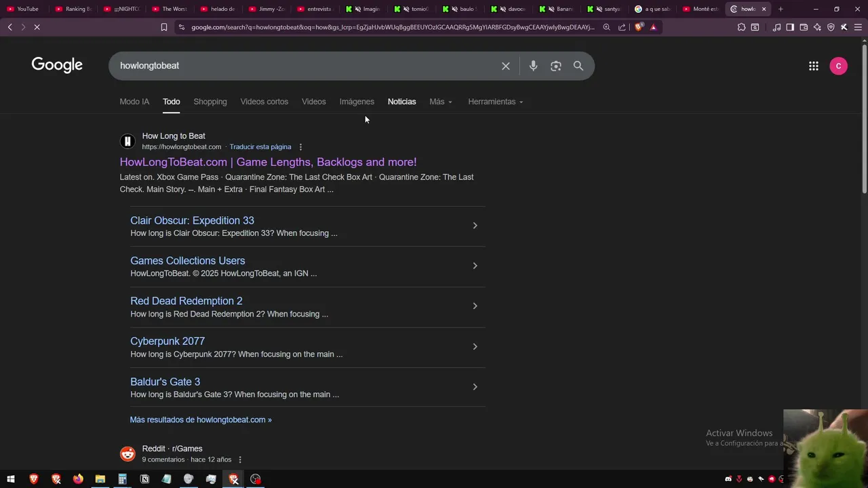868x488 pixels.
Task: Open the Windows Start menu
Action: tap(11, 479)
